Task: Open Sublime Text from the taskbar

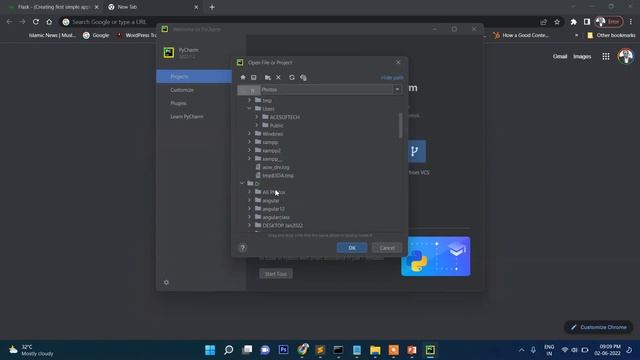Action: point(320,350)
